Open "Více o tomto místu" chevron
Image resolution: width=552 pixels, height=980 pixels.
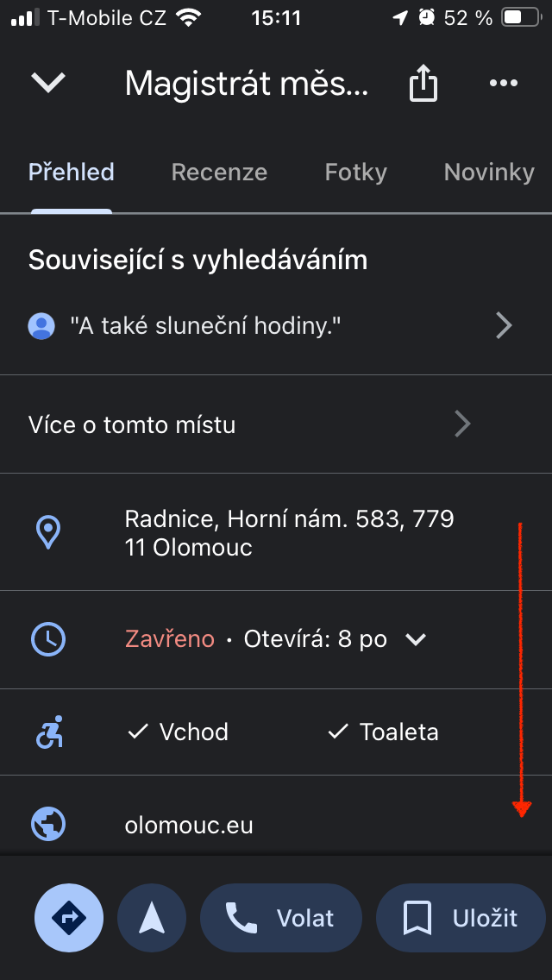pyautogui.click(x=463, y=424)
